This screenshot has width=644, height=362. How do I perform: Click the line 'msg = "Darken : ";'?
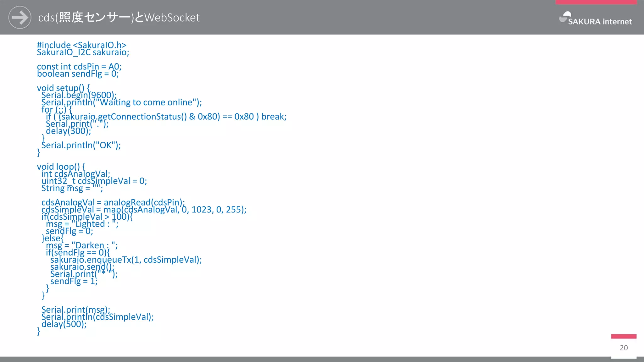[82, 245]
